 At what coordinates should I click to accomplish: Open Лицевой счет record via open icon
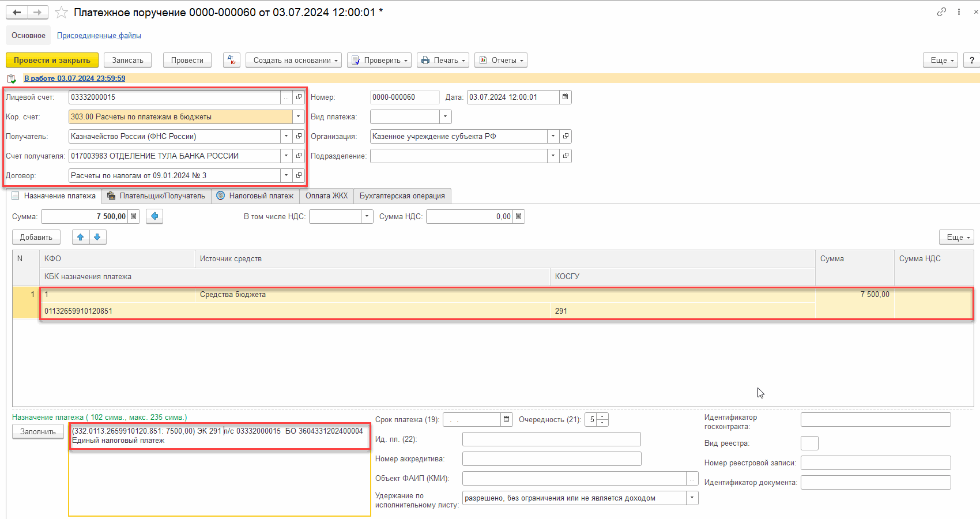pyautogui.click(x=299, y=97)
